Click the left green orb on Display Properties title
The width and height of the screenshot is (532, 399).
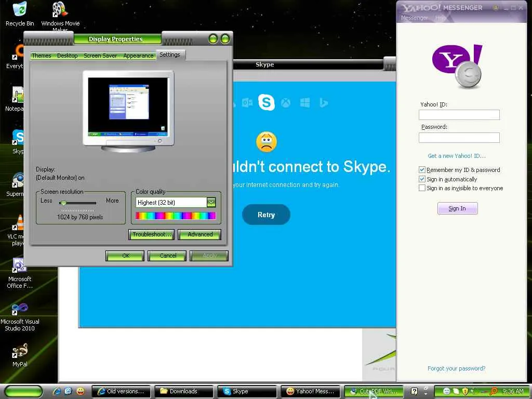point(213,39)
